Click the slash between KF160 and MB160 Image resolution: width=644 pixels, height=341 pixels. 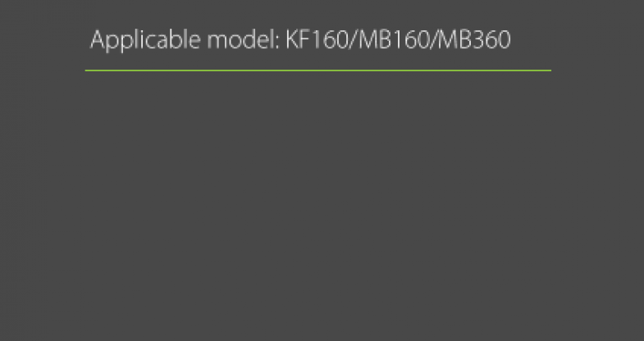point(354,40)
